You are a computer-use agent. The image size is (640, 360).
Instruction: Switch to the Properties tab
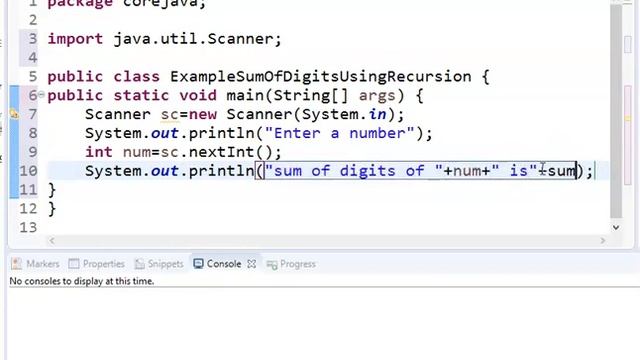pos(96,264)
